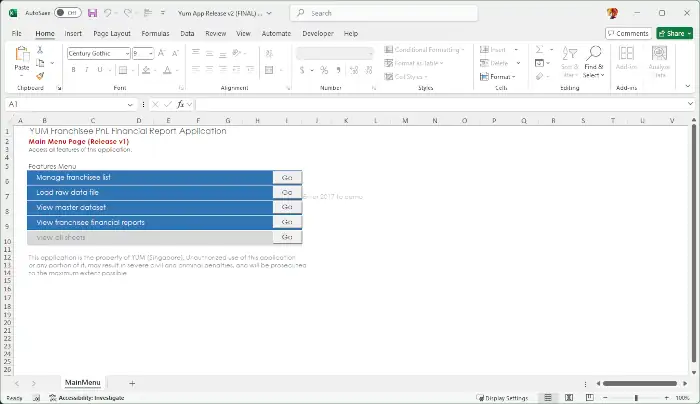
Task: Click the Format Painter icon
Action: click(40, 75)
